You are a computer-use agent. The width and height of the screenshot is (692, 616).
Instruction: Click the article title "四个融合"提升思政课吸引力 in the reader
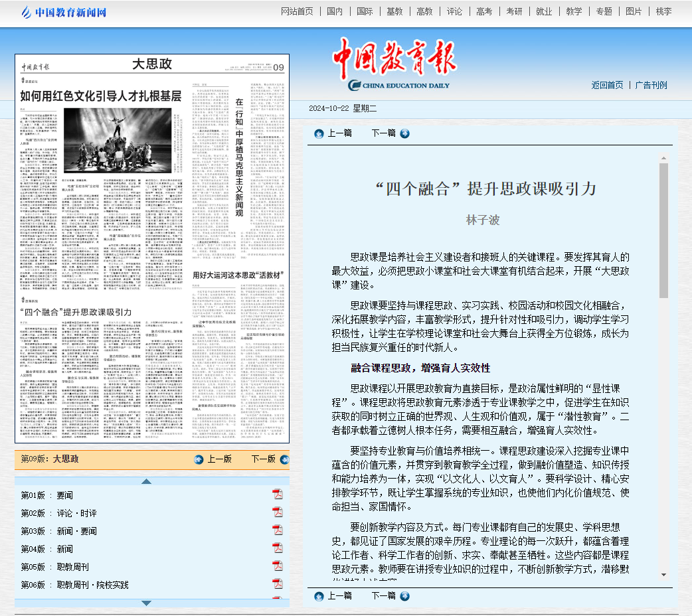coord(485,189)
